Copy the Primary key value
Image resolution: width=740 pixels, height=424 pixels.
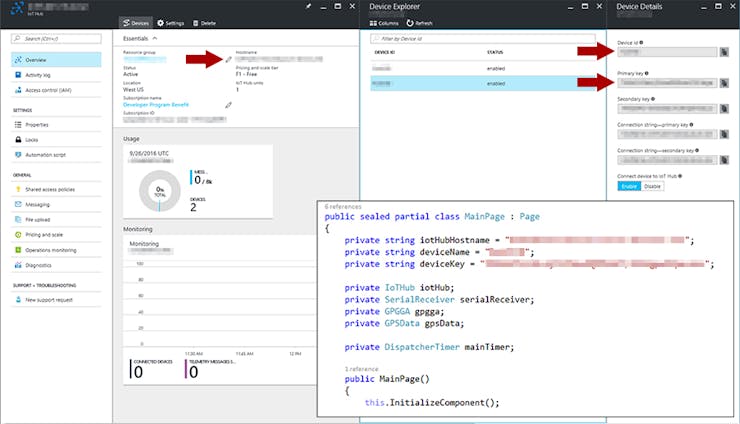724,83
